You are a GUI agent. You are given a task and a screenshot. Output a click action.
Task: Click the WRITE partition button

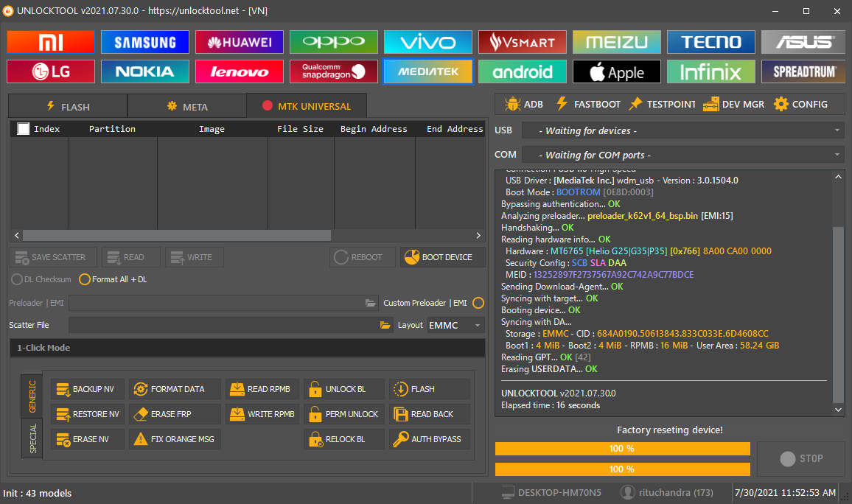(x=195, y=257)
